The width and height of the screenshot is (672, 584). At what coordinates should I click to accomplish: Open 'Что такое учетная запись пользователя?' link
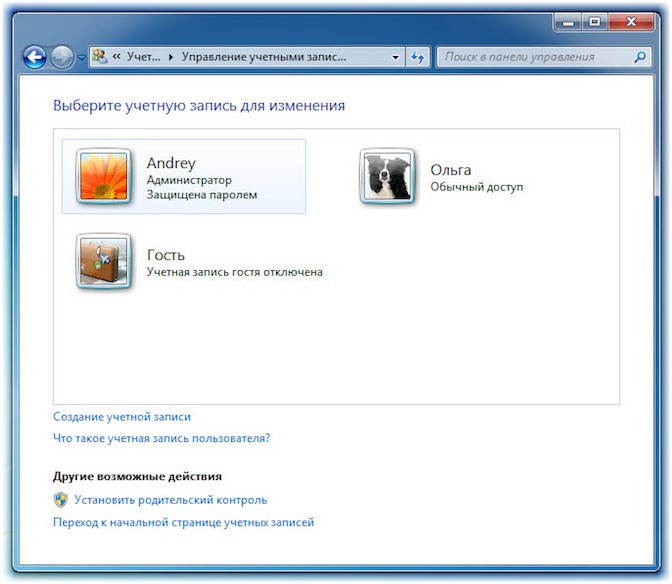pos(162,438)
